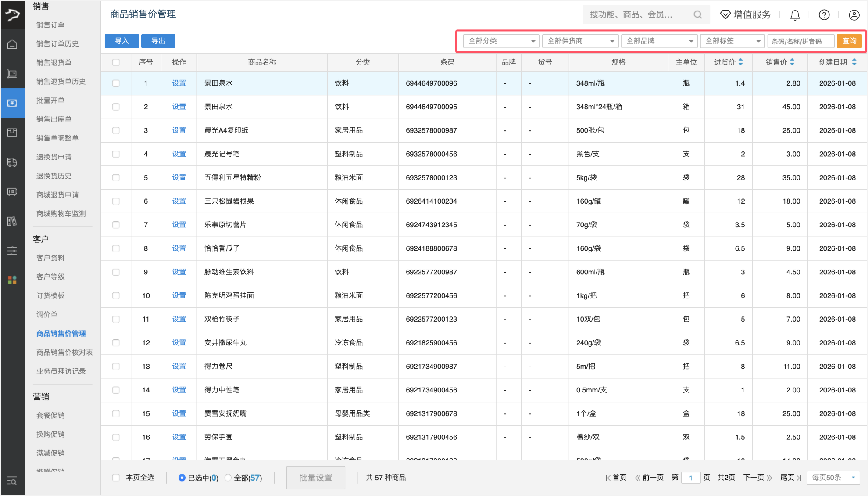Viewport: 868px width, 496px height.
Task: Click the 条码/名称/拼音码 input field
Action: [801, 41]
